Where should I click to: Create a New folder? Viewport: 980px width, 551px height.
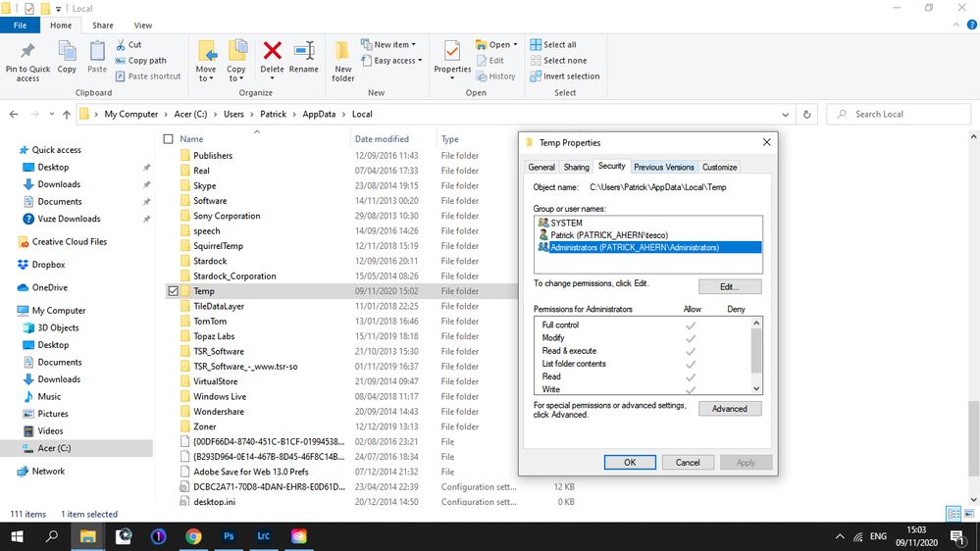[x=342, y=61]
